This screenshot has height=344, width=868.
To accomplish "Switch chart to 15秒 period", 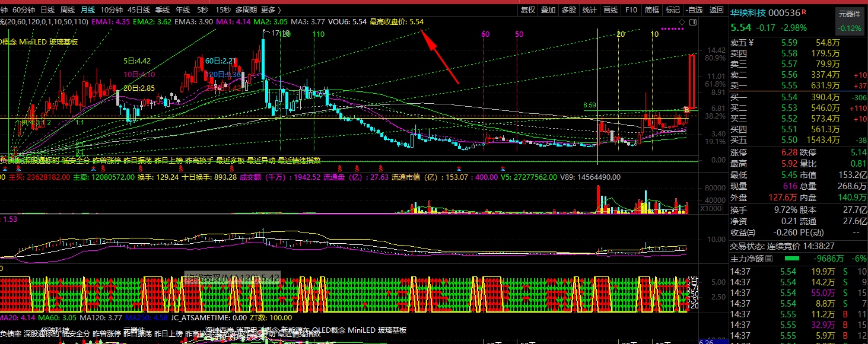I will (223, 9).
